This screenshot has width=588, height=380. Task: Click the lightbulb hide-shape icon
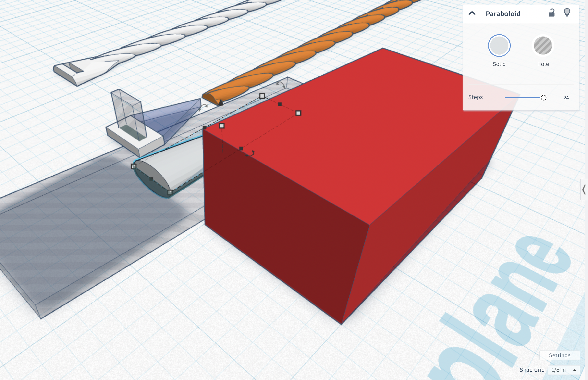tap(567, 12)
